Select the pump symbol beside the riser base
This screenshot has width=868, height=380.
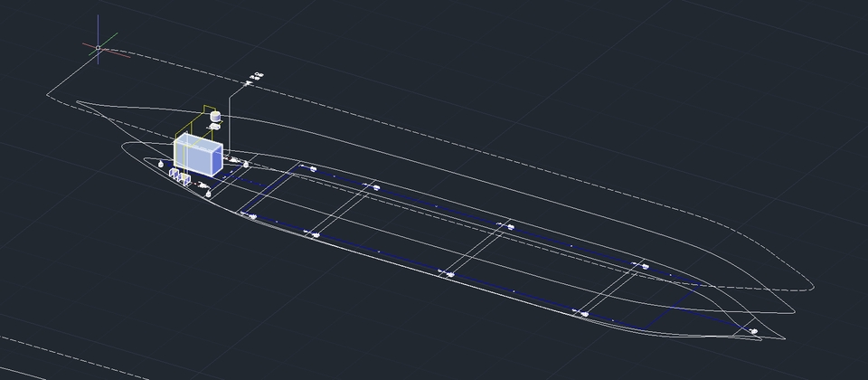click(x=235, y=160)
